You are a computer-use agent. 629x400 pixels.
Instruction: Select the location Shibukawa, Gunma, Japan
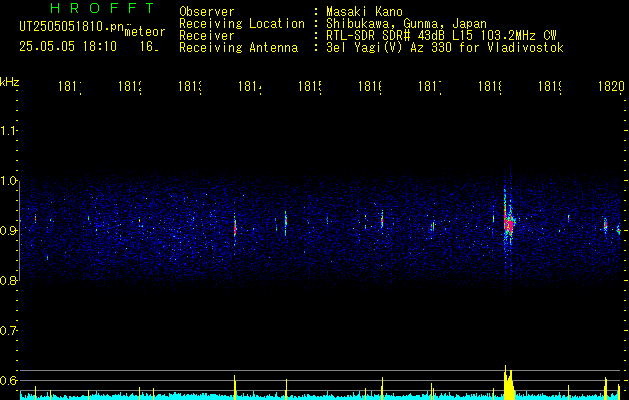coord(406,24)
